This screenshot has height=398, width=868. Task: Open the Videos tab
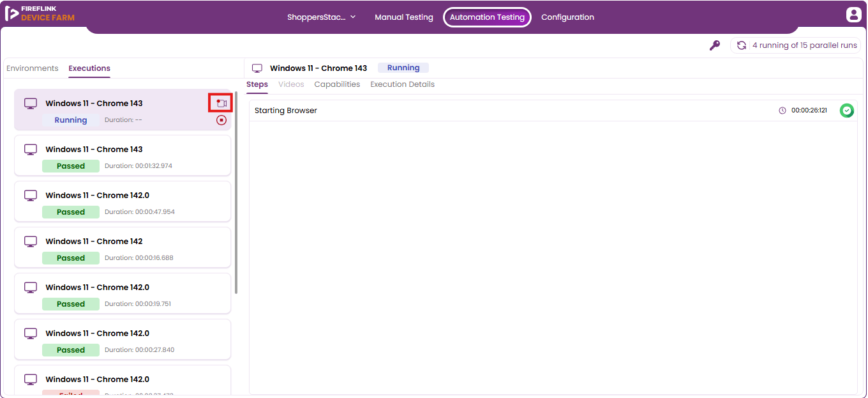pyautogui.click(x=291, y=84)
